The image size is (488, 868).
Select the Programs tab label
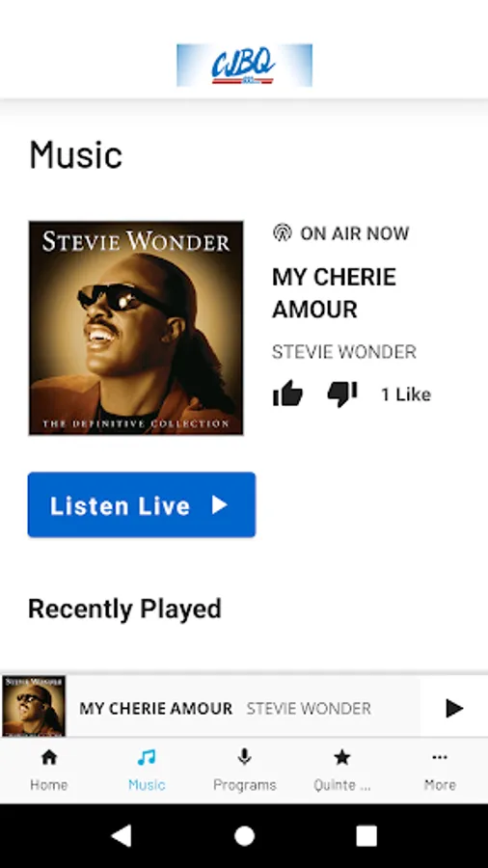(245, 784)
